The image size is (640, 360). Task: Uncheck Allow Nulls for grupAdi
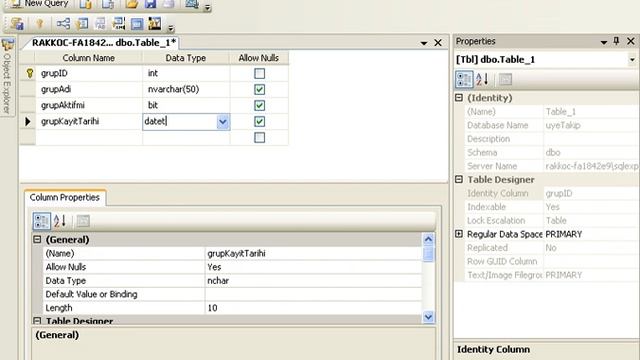(x=259, y=89)
